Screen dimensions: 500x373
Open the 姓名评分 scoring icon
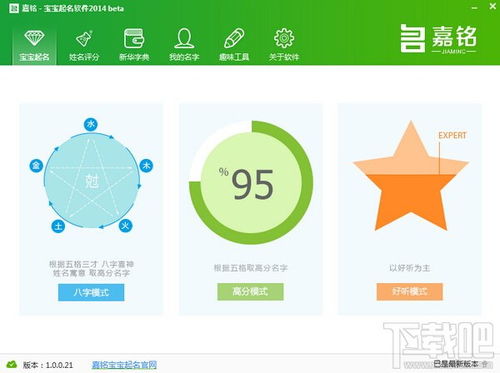point(84,39)
